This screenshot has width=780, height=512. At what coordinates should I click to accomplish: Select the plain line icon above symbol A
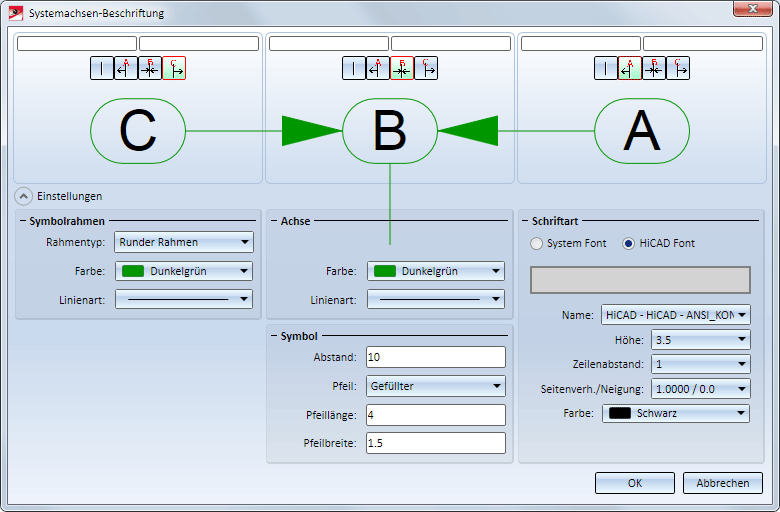click(606, 68)
